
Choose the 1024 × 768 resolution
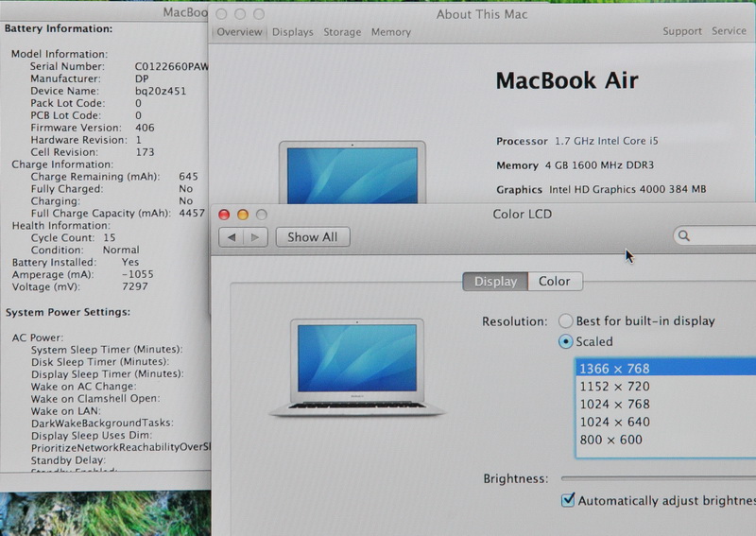(x=666, y=404)
